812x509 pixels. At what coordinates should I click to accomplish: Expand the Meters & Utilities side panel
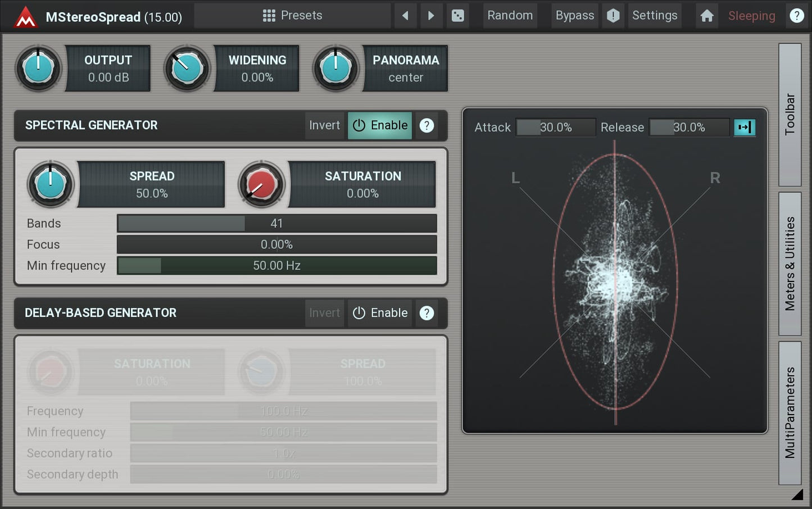point(790,263)
